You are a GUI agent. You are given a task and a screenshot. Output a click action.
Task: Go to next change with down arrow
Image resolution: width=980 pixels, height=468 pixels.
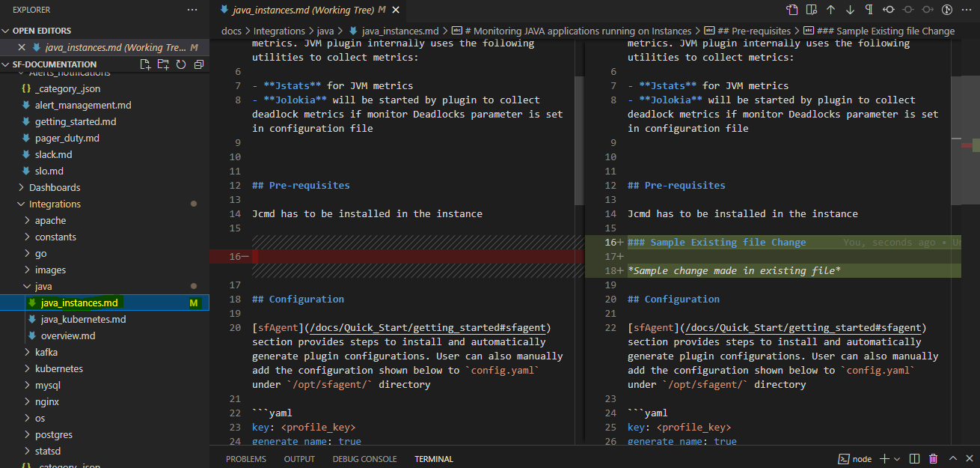[850, 10]
